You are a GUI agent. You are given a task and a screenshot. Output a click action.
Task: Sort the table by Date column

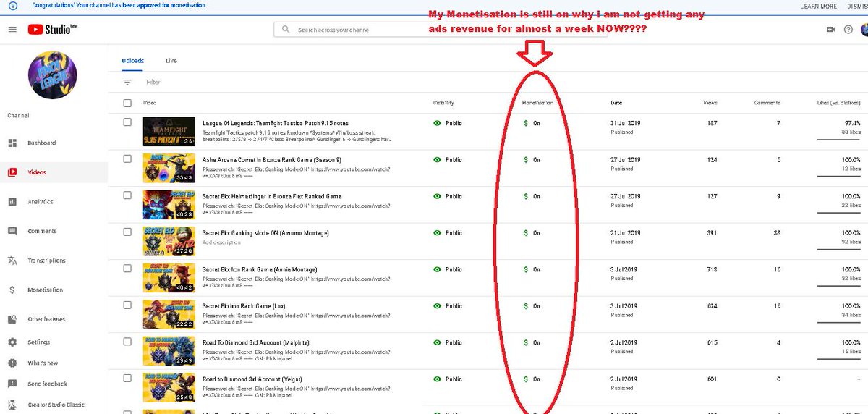616,103
